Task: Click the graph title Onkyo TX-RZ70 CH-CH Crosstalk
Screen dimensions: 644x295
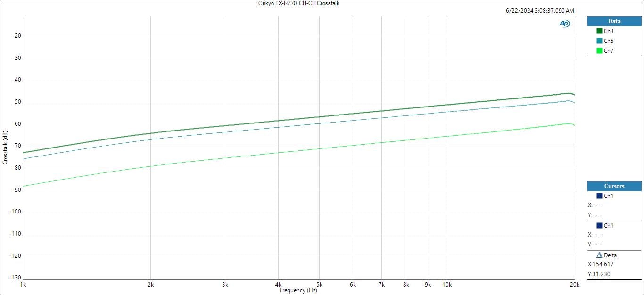Action: pyautogui.click(x=299, y=3)
